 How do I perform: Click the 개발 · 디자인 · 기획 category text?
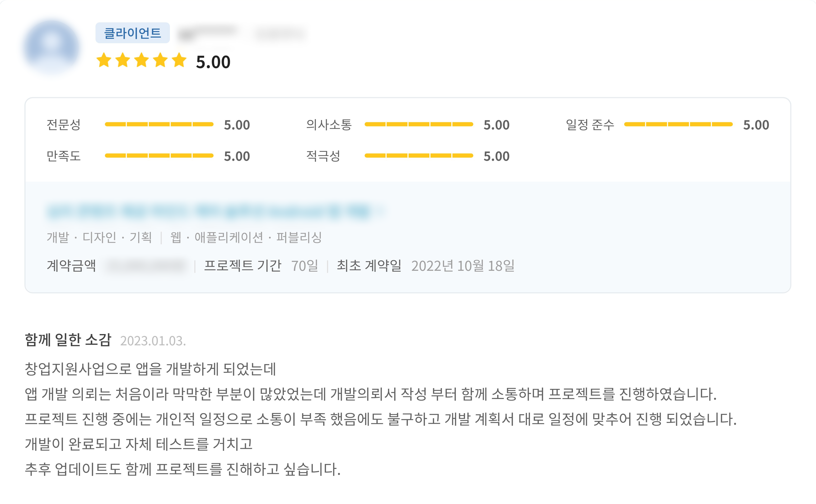99,237
